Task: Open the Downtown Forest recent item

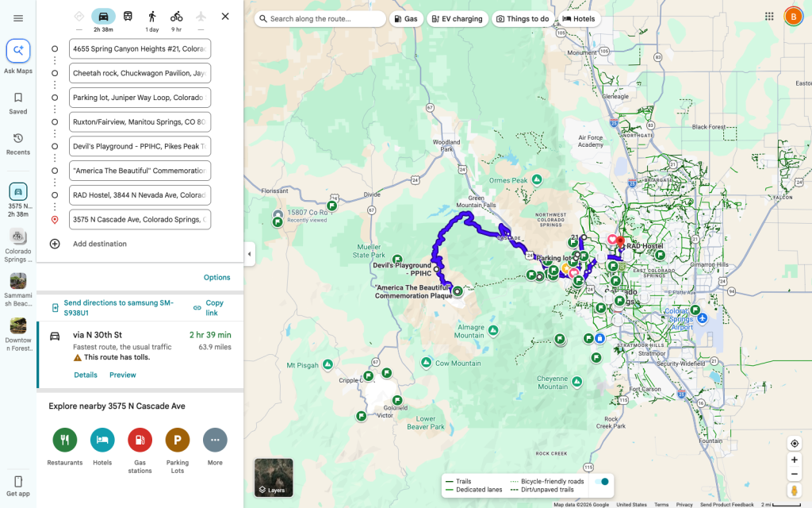Action: coord(18,334)
